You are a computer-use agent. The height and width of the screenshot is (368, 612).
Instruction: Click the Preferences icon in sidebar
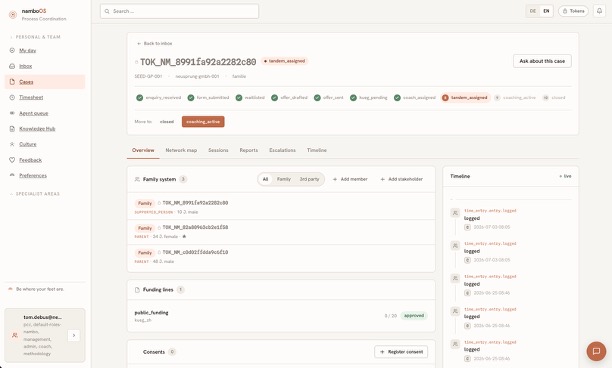tap(12, 175)
